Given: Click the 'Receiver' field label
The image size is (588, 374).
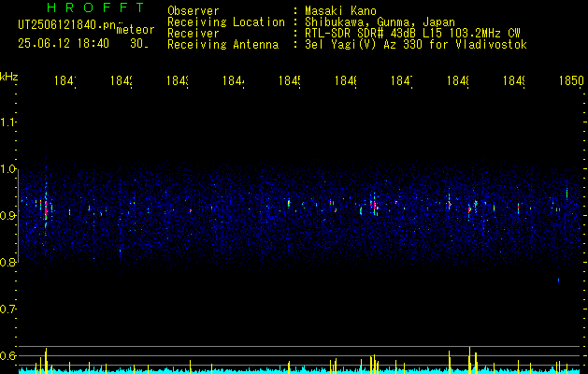Looking at the screenshot, I should 194,34.
